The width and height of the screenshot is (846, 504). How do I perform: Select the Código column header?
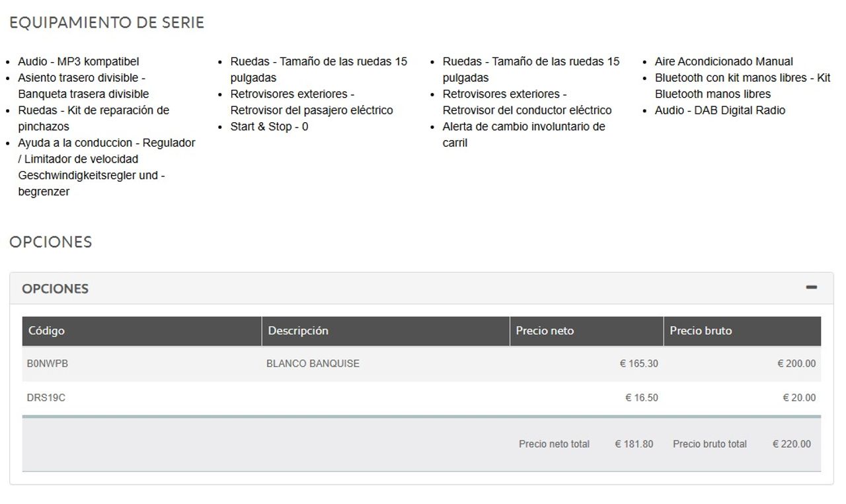141,331
